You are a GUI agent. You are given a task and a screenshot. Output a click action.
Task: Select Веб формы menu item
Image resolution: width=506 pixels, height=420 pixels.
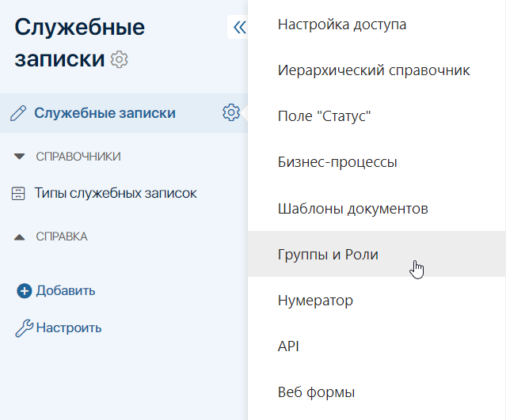[377, 392]
